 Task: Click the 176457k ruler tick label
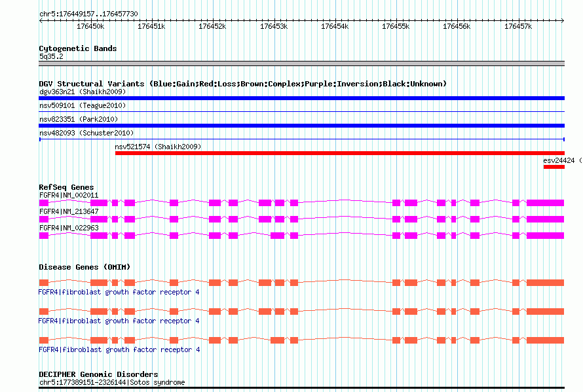pos(518,26)
